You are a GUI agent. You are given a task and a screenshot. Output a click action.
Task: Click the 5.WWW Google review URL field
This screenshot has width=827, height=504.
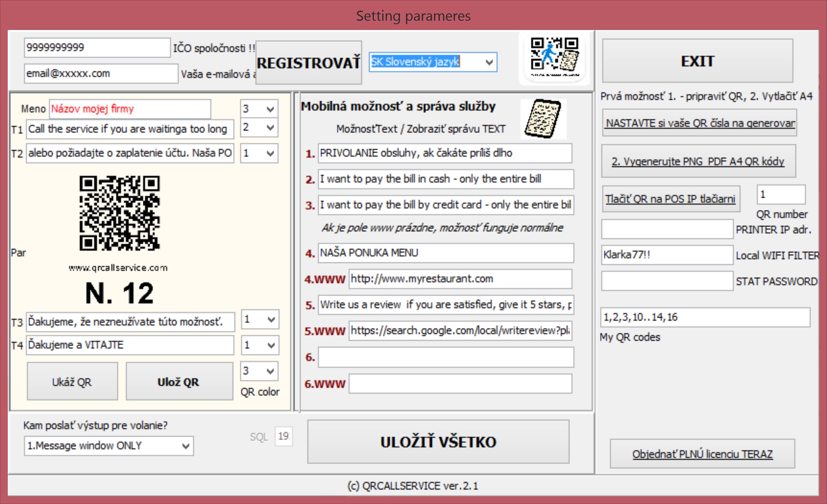tap(460, 330)
